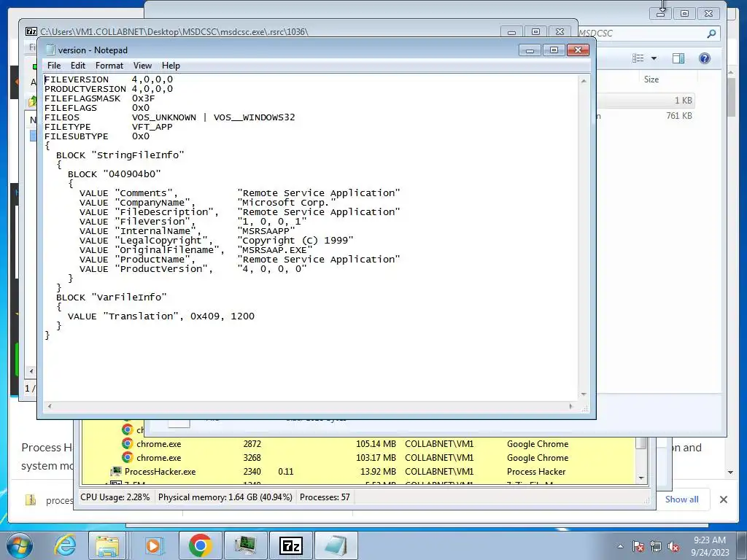The height and width of the screenshot is (560, 747).
Task: Click the 7z icon in 7-Zip title bar
Action: [31, 31]
